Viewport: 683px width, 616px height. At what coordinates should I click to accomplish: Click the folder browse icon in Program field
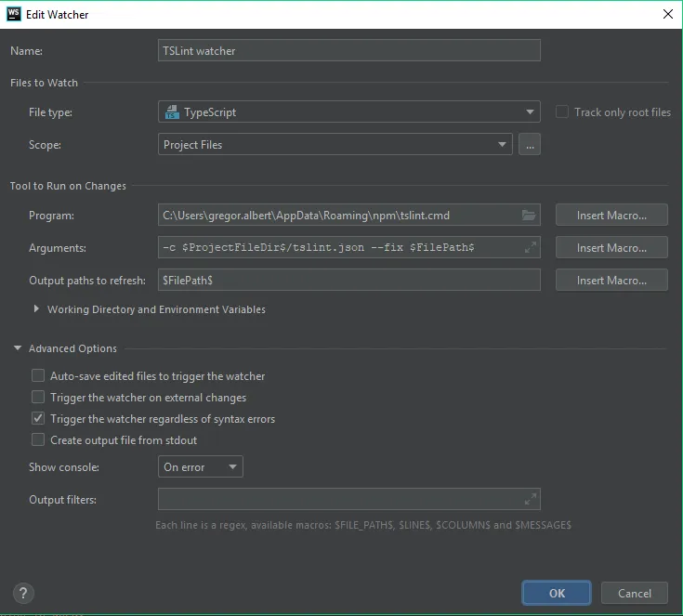[x=529, y=216]
